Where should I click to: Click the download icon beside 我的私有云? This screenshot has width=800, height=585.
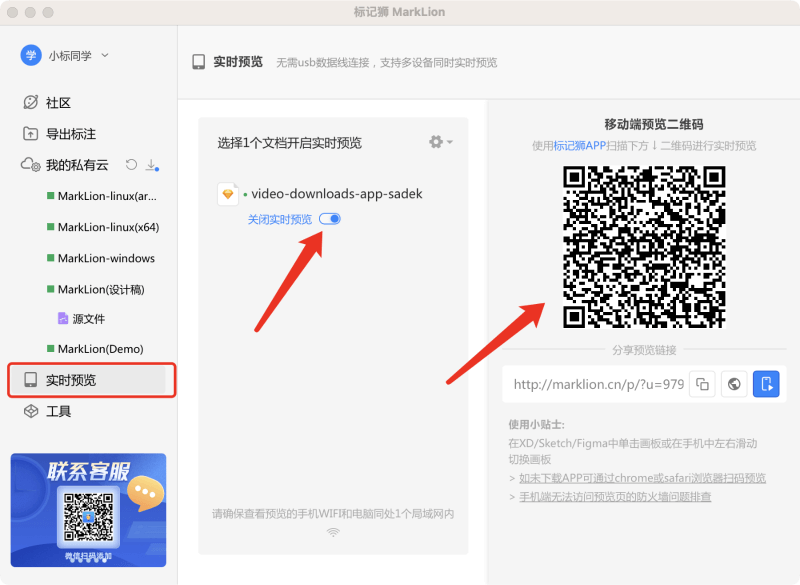click(152, 165)
